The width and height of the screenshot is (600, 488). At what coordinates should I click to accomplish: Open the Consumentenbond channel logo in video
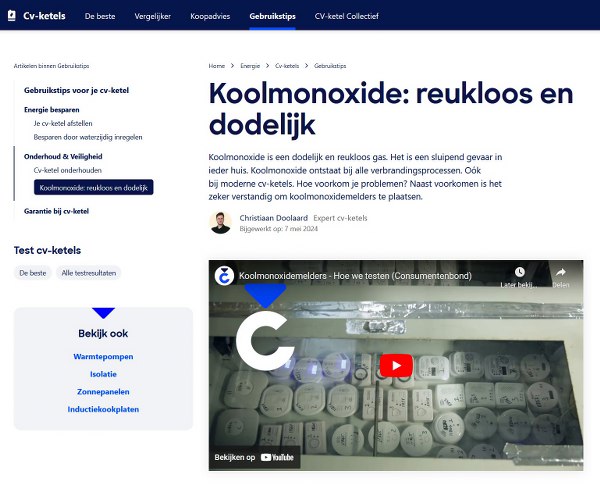224,276
